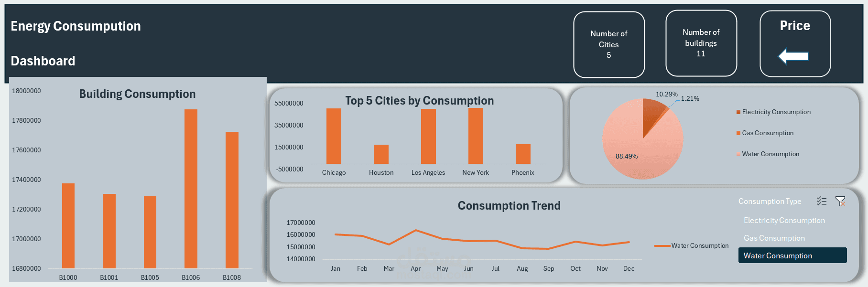Click the Water Consumption trend line legend
The width and height of the screenshot is (868, 287).
(x=691, y=245)
